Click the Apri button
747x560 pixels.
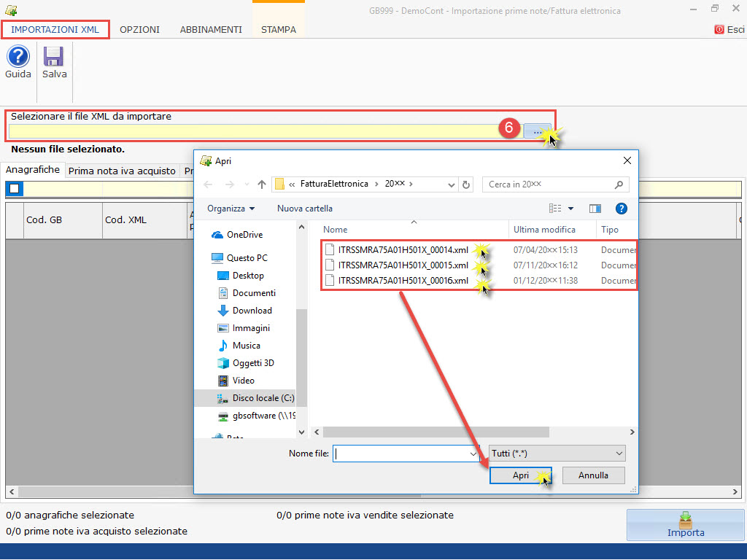tap(520, 475)
